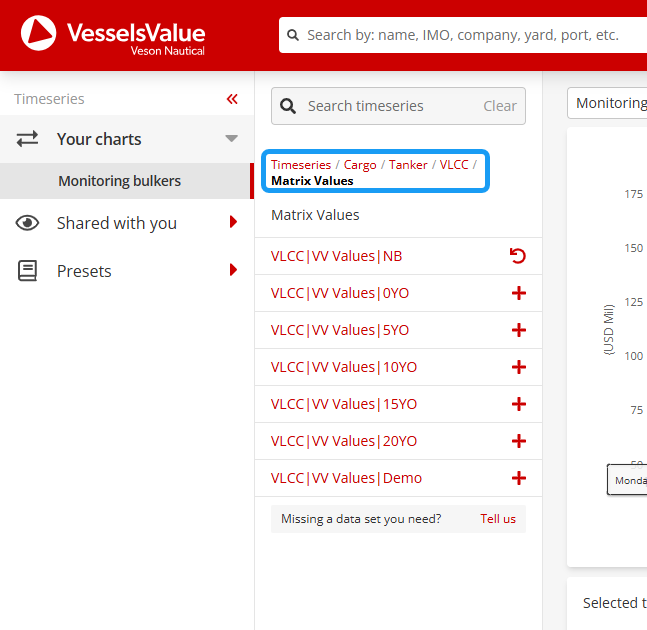Expand the Shared with you section

pos(233,223)
